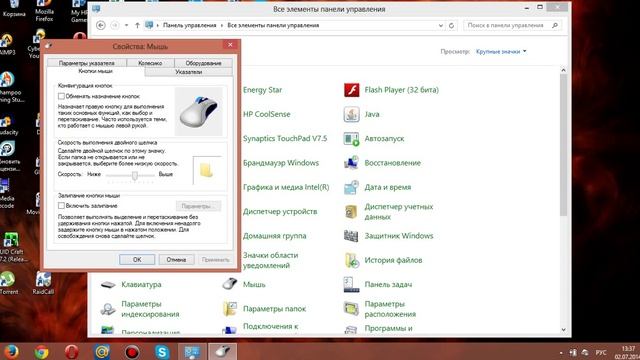Screen dimensions: 640x360
Task: Click the search magnifier icon
Action: 555,25
